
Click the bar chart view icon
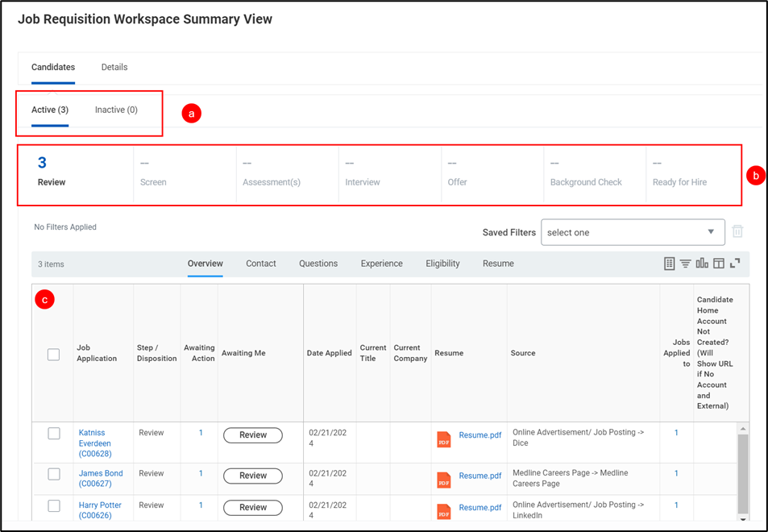[x=702, y=264]
